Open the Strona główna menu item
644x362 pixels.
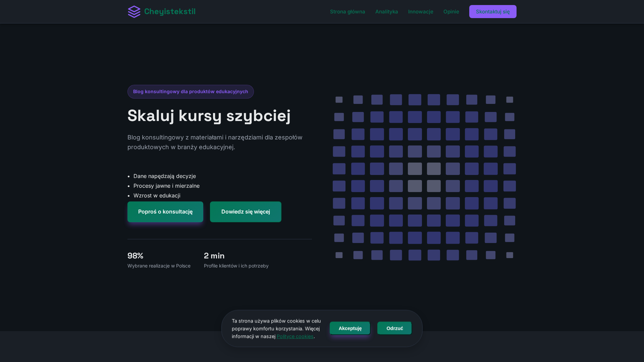[347, 12]
